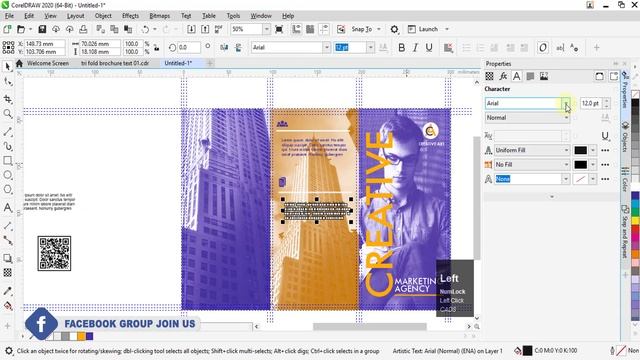640x360 pixels.
Task: Click the rotation angle field
Action: 189,48
